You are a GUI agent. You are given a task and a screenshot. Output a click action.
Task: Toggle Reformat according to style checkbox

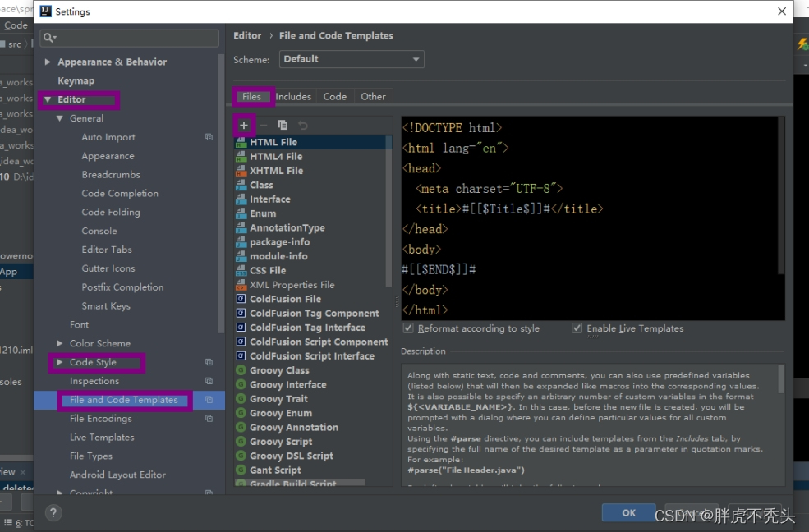[408, 328]
